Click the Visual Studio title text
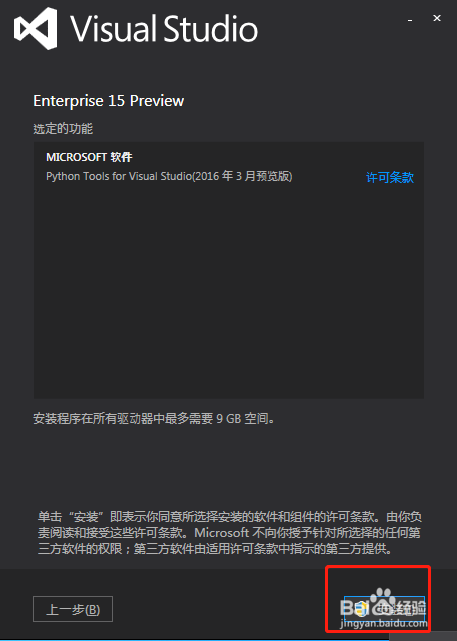The image size is (457, 641). click(164, 29)
